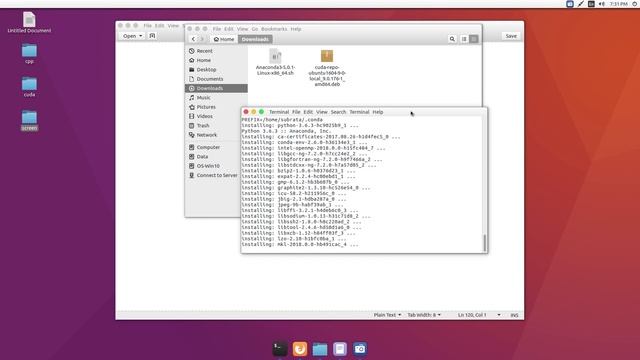Open the Plain Text language dropdown
The image size is (640, 360).
(x=387, y=315)
